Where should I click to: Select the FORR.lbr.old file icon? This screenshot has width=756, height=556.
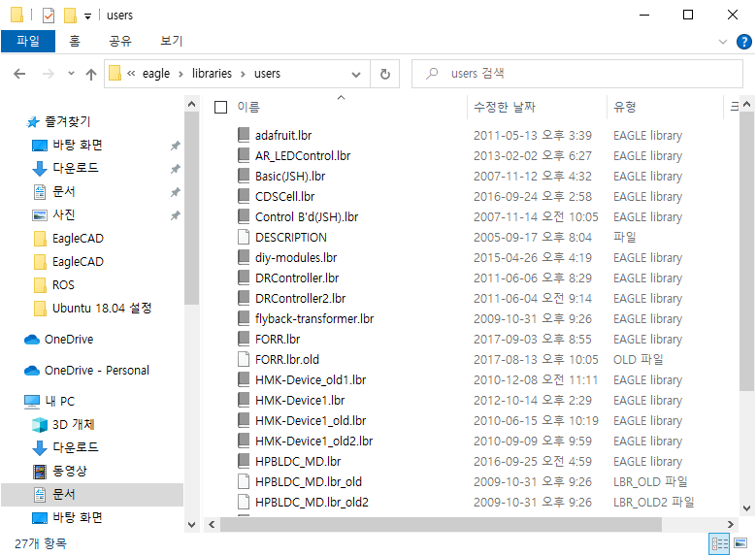[x=244, y=359]
